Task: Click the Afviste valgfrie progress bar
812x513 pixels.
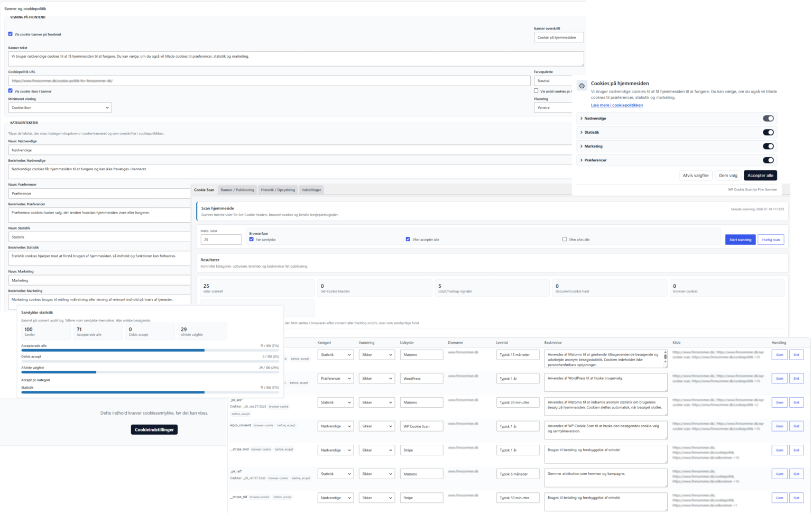Action: (150, 372)
